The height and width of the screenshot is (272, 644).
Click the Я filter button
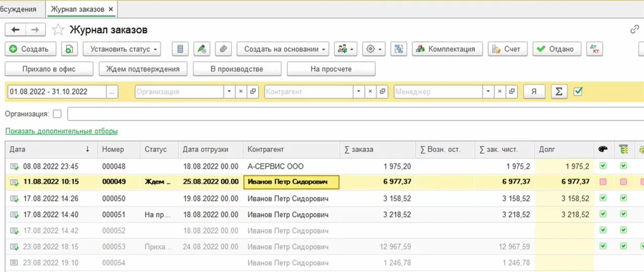click(x=534, y=92)
